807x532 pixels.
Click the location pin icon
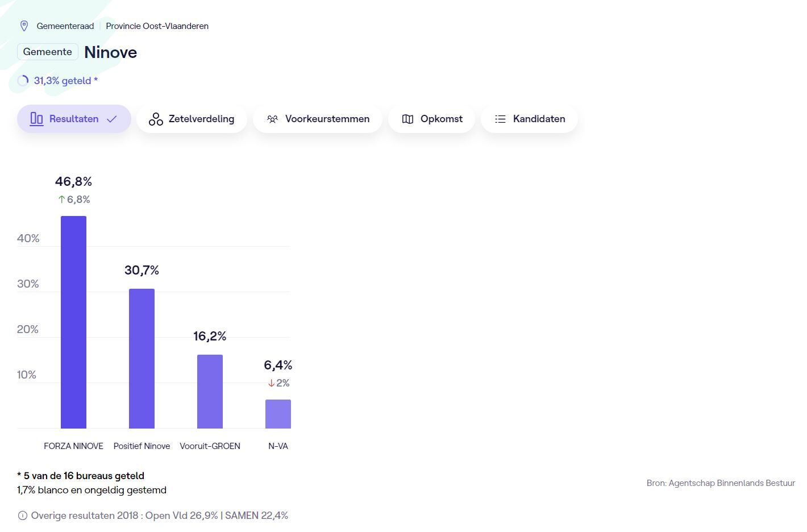tap(24, 26)
